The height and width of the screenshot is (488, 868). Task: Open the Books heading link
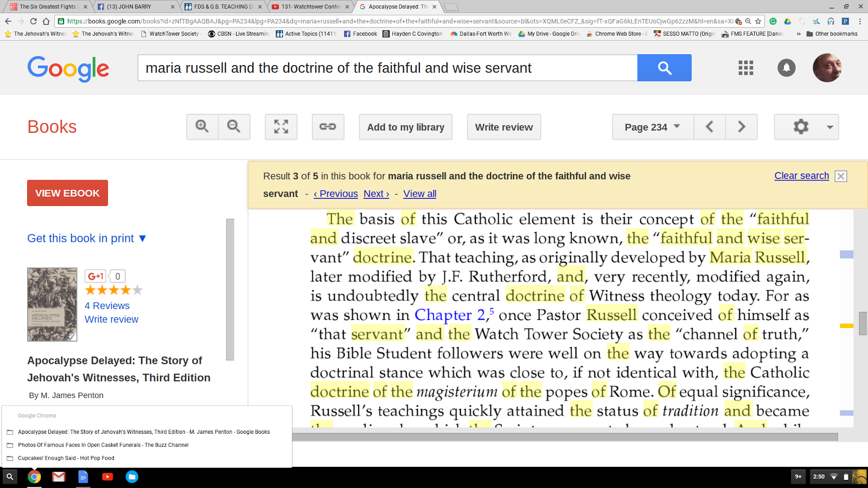click(x=52, y=127)
